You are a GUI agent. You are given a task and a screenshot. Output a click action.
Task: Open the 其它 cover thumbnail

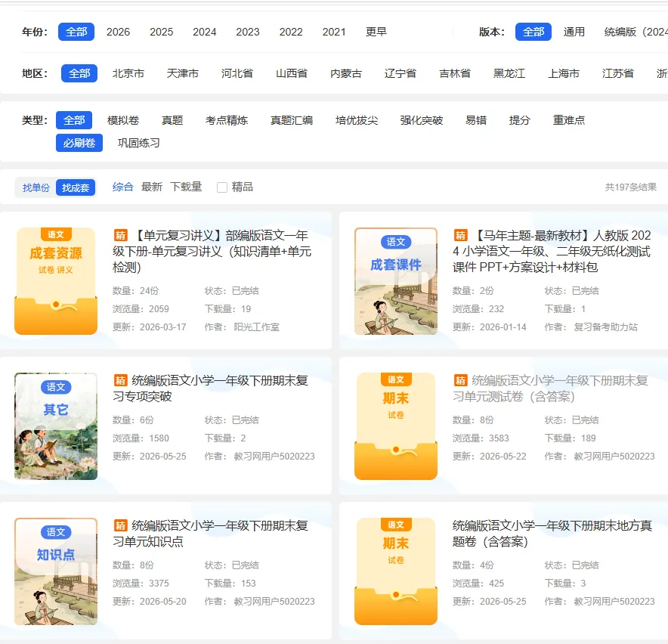56,426
